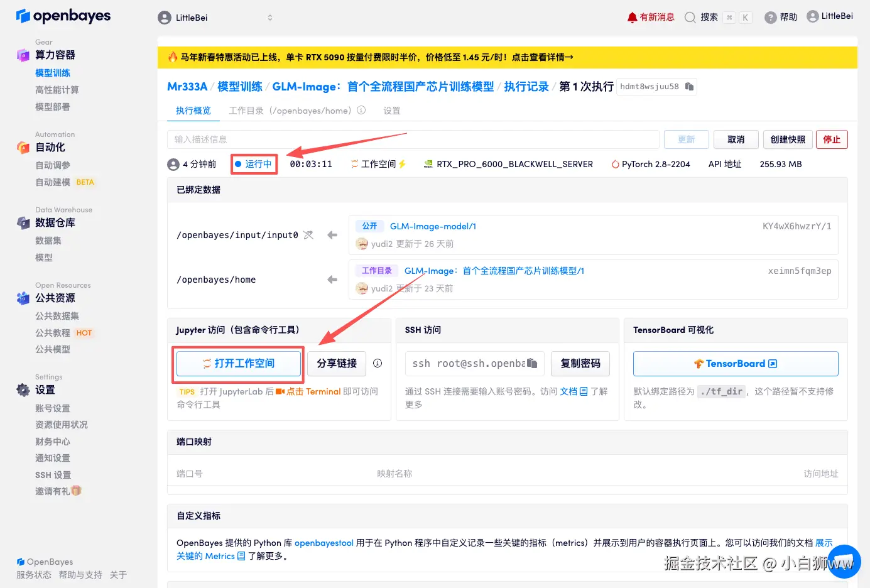
Task: Open 财务中心 in the sidebar
Action: tap(53, 442)
